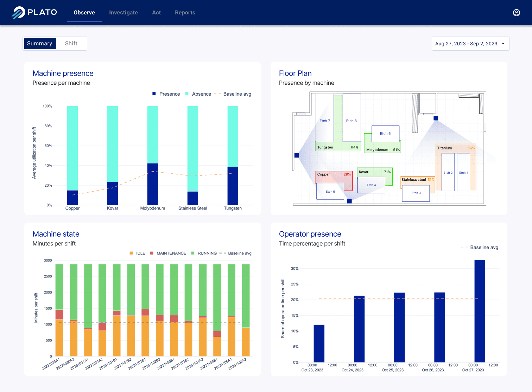Click the RUNNING legend marker
Viewport: 532px width, 392px height.
(x=193, y=253)
